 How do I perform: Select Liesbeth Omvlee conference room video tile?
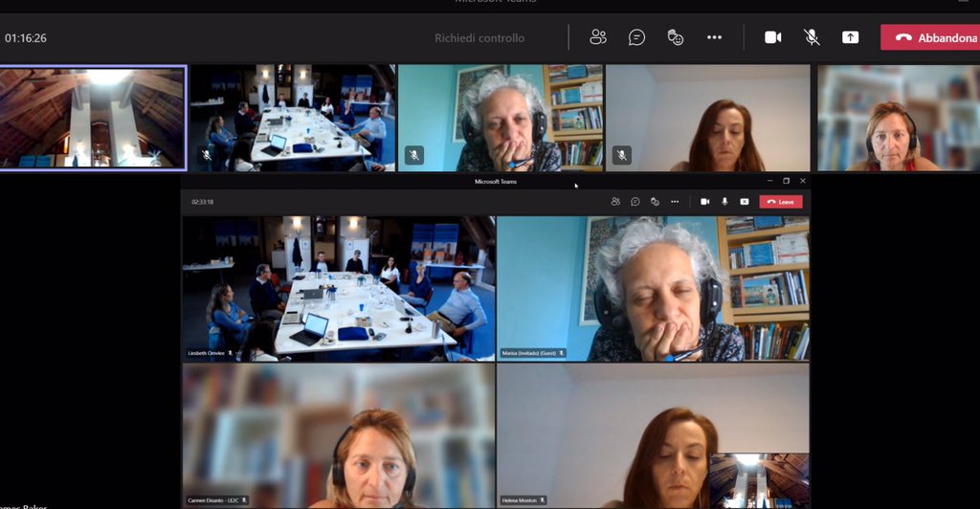pyautogui.click(x=339, y=289)
